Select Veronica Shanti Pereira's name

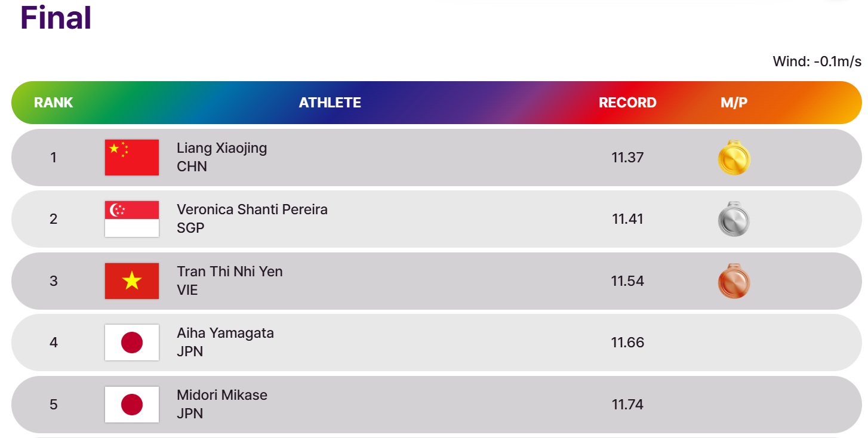(252, 209)
